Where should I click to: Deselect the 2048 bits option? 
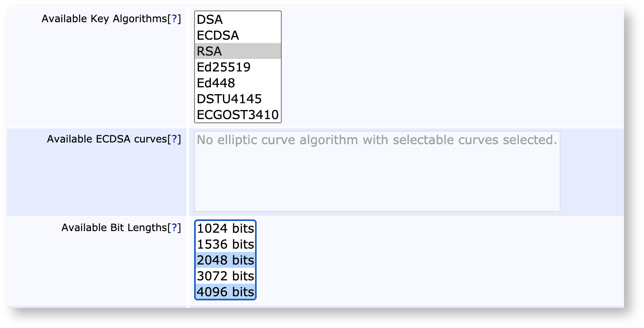pos(225,260)
